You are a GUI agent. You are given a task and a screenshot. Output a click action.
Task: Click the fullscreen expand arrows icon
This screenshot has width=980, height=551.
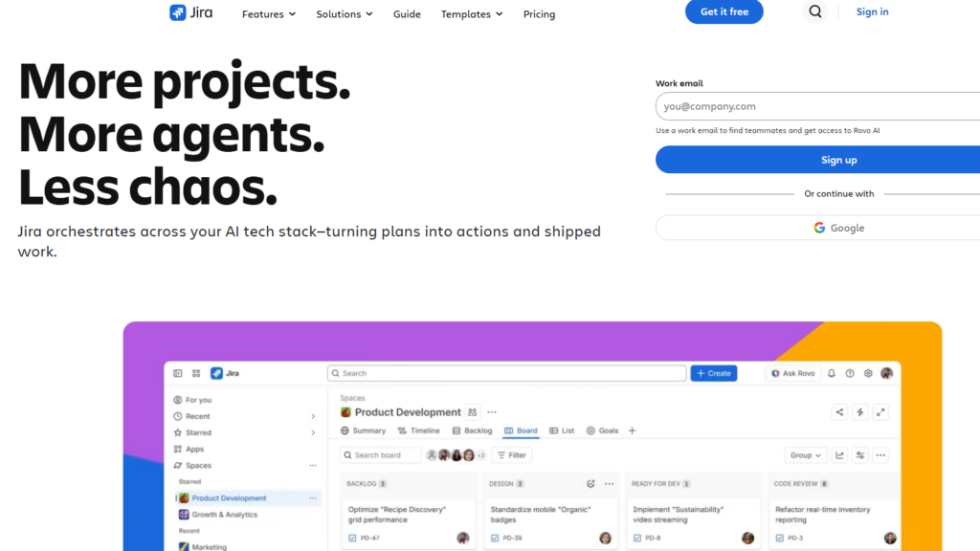880,412
